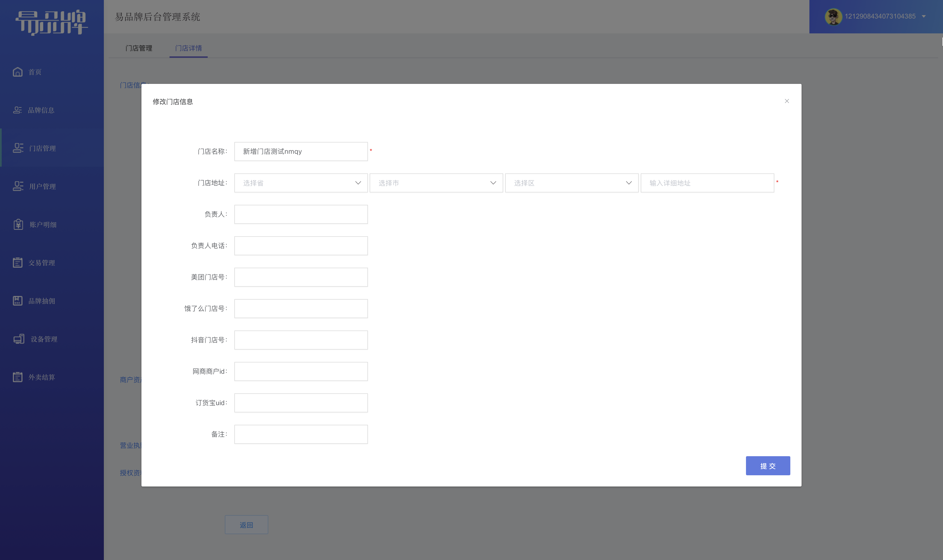943x560 pixels.
Task: Click the 账户明细 yen clipboard icon
Action: (18, 224)
